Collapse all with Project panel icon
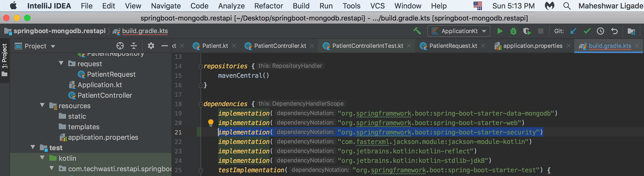Screen dimensions: 644x176 (134, 46)
